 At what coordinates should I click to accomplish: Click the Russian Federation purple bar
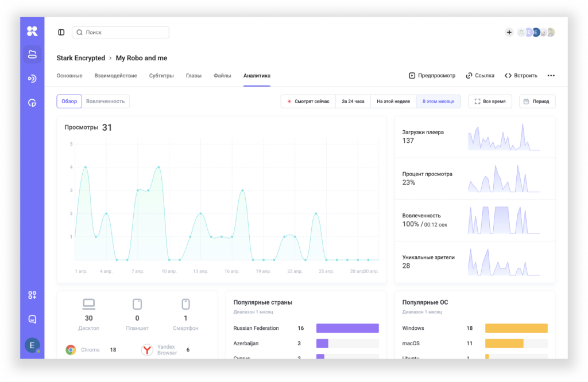coord(347,329)
